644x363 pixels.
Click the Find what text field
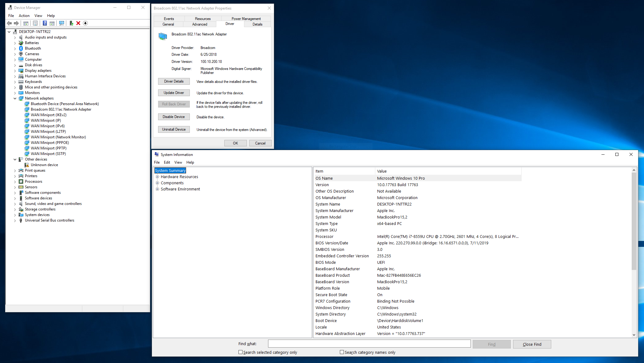369,344
